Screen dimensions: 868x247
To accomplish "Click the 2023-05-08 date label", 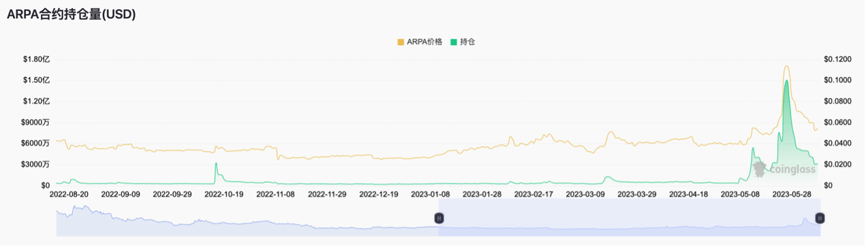I will click(741, 194).
